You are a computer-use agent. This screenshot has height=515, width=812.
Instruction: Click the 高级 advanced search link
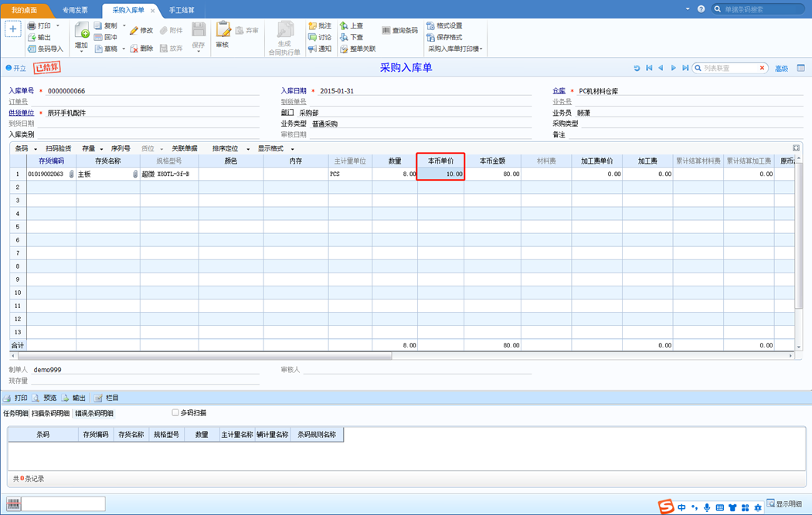click(x=781, y=68)
